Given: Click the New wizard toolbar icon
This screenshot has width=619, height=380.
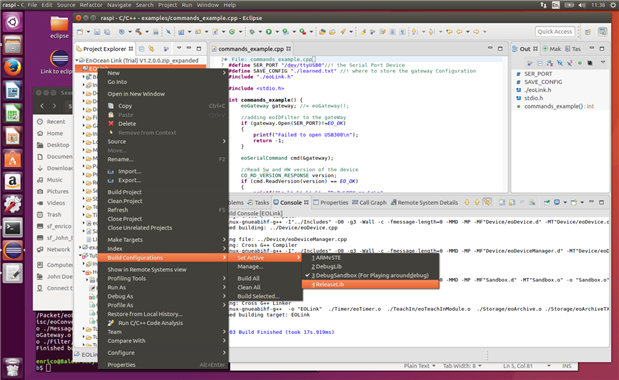Looking at the screenshot, I should point(81,32).
